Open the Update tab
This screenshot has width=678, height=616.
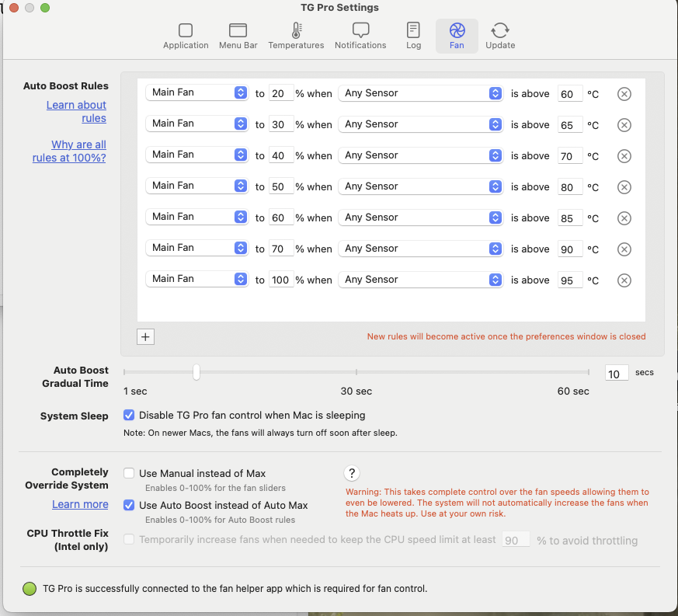[x=500, y=37]
